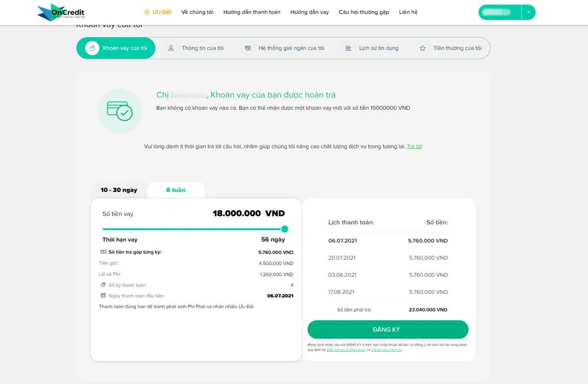Click the 23.040.000 VND total amount
Image resolution: width=588 pixels, height=384 pixels.
(428, 310)
